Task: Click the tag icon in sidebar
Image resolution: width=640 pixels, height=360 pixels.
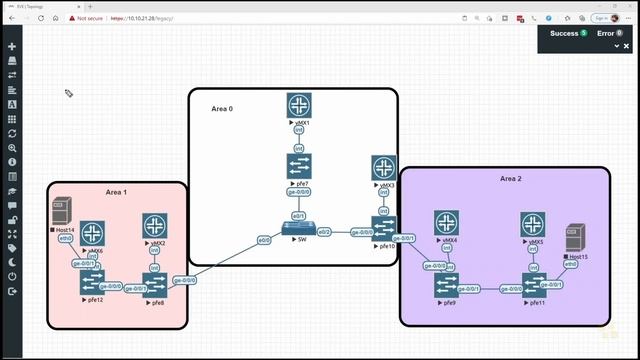Action: point(12,248)
